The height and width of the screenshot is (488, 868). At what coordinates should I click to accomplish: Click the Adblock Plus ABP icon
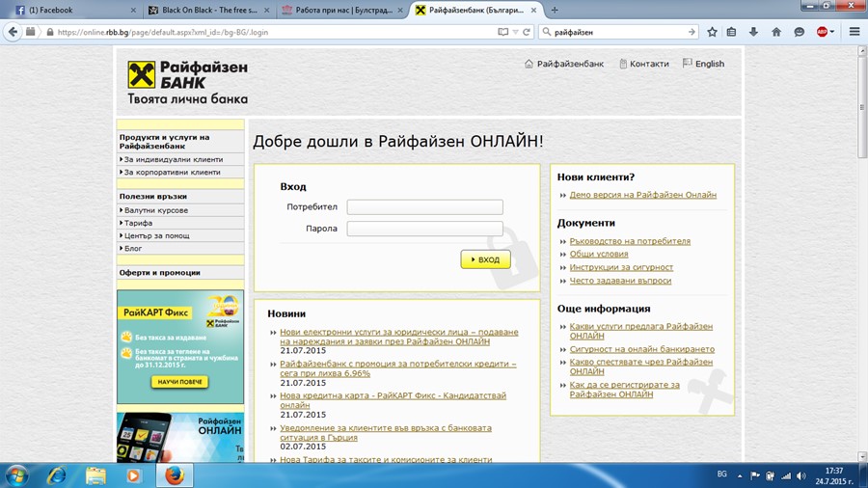(823, 32)
